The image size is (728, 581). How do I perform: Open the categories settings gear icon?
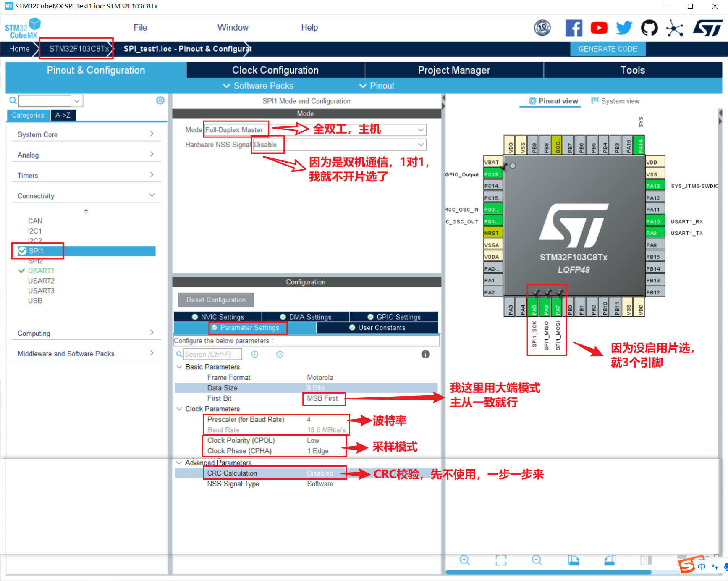coord(160,100)
